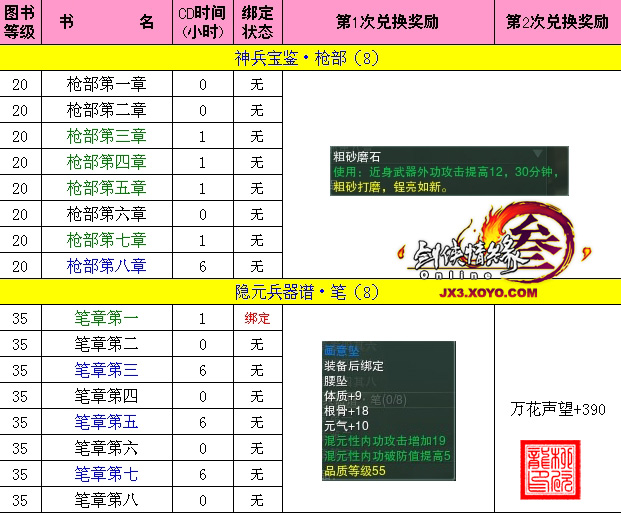Click the 粗砂磨石 item tooltip
This screenshot has height=513, width=621.
pos(450,171)
